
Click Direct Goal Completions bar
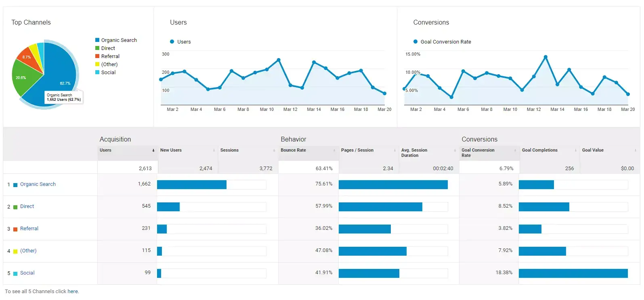[x=544, y=207]
